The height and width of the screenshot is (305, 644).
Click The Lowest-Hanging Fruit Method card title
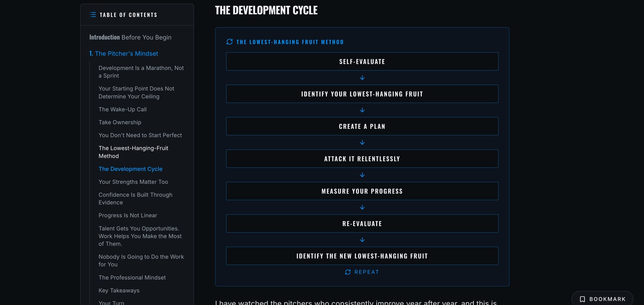click(290, 42)
